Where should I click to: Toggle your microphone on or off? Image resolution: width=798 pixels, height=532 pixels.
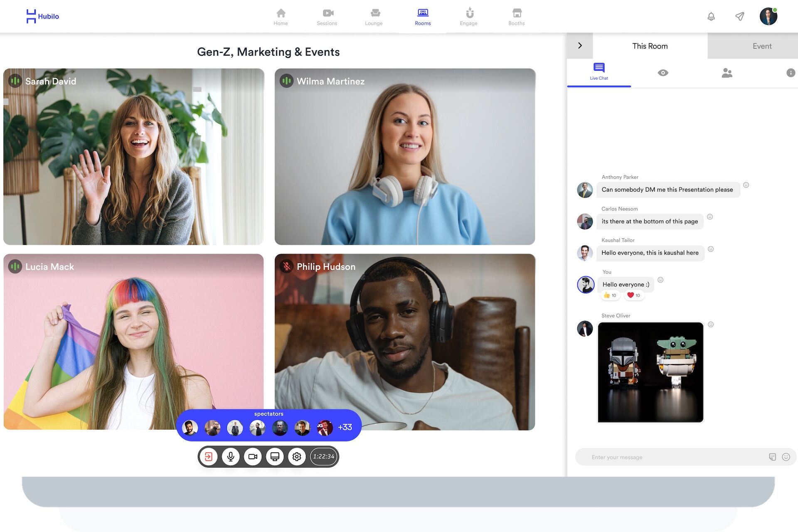[231, 456]
